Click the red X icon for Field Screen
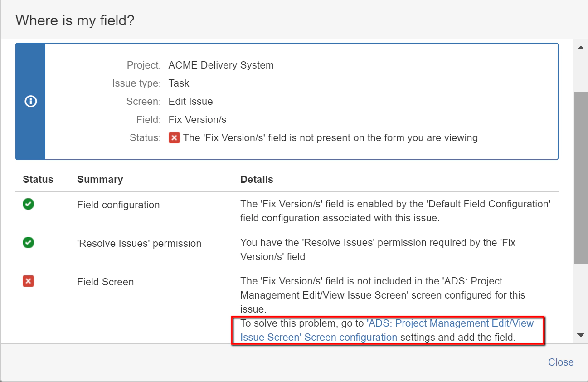588x382 pixels. click(x=29, y=282)
